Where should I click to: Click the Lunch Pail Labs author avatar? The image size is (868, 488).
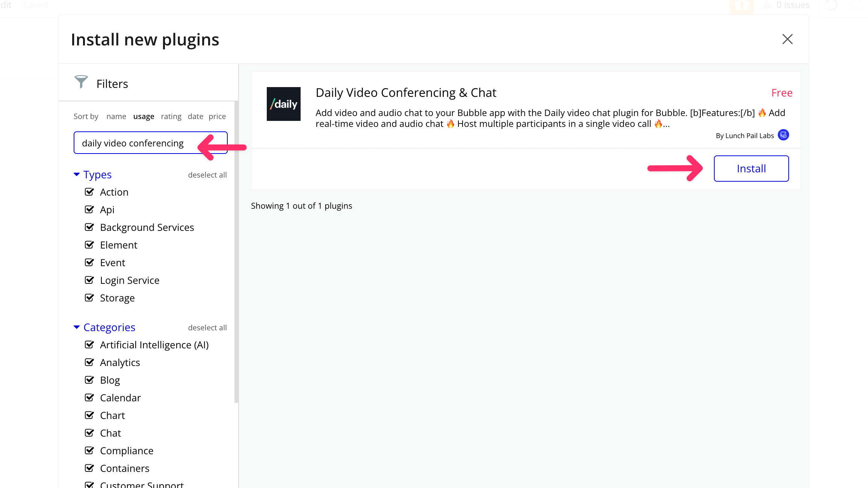point(783,135)
